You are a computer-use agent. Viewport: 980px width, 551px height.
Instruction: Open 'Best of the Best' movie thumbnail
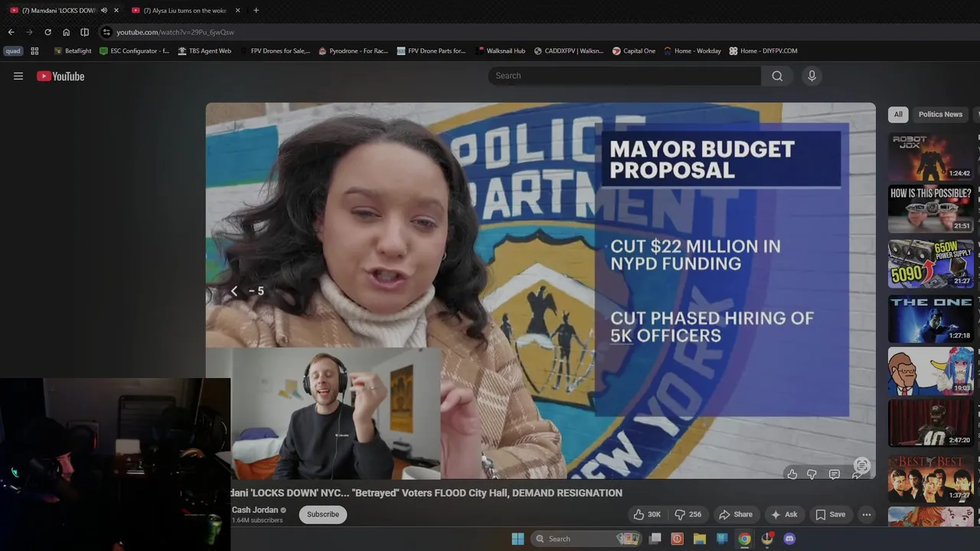pos(931,478)
